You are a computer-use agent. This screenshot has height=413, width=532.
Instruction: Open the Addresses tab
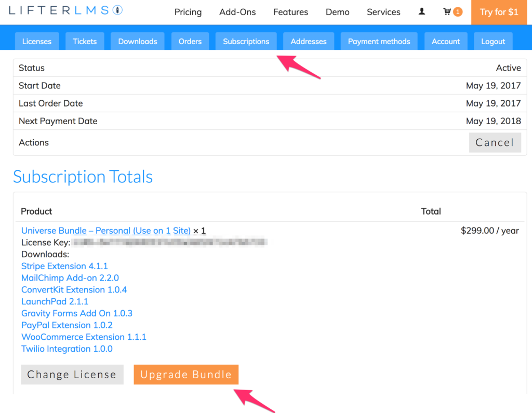[x=309, y=42]
